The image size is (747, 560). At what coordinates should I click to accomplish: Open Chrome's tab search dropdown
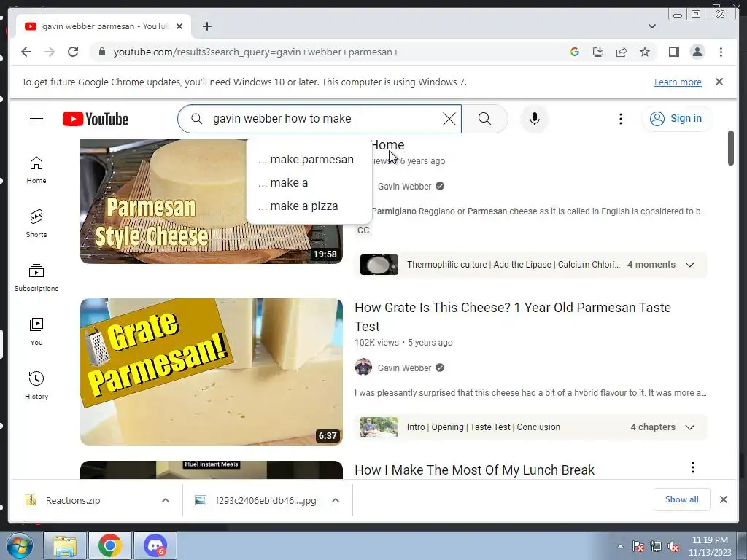tap(652, 26)
